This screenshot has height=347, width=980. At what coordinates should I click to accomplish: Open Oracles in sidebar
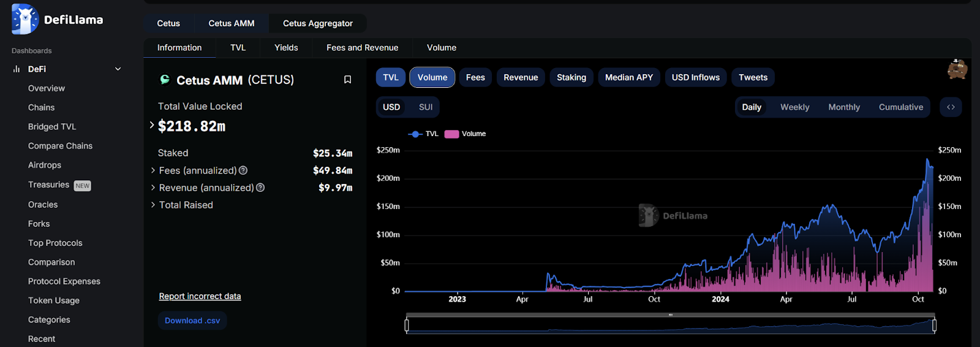(43, 205)
